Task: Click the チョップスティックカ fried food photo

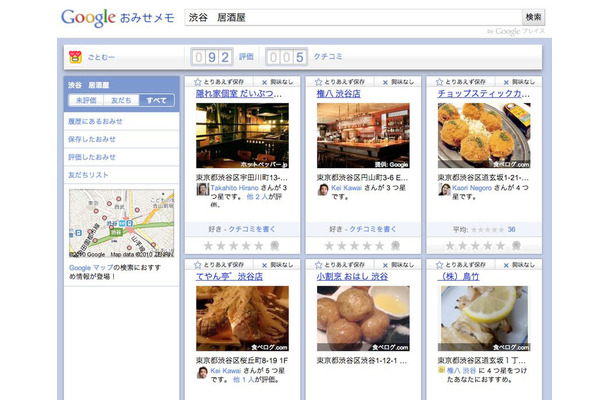Action: (484, 135)
